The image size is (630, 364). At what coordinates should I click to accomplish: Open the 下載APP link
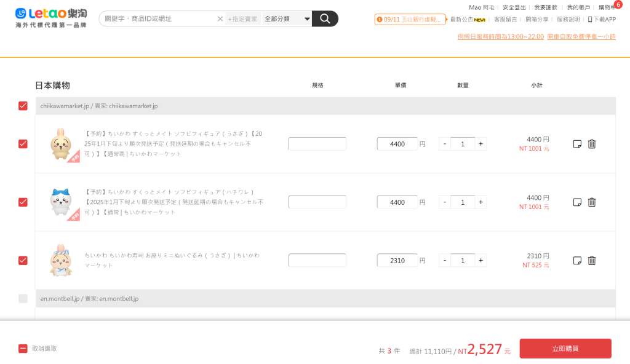(x=602, y=20)
